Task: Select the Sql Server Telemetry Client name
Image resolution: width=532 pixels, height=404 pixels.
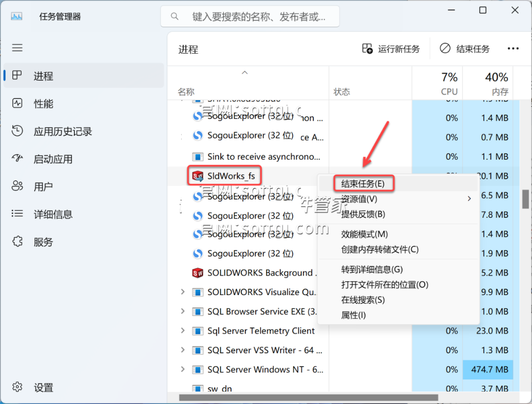Action: [261, 331]
